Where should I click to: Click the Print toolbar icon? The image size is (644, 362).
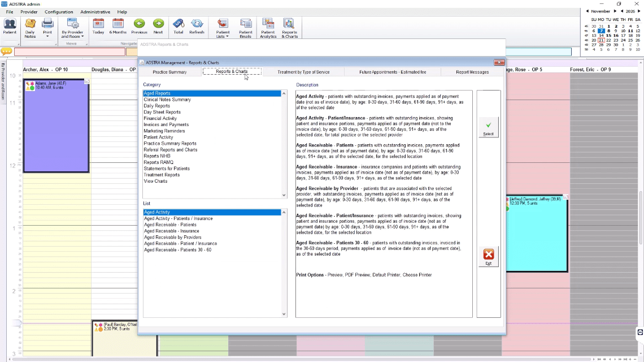pyautogui.click(x=47, y=26)
